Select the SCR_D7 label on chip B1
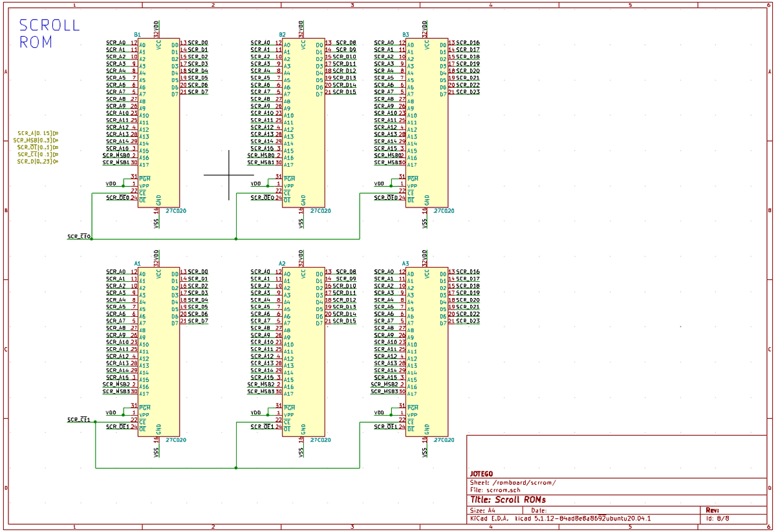 pos(198,92)
